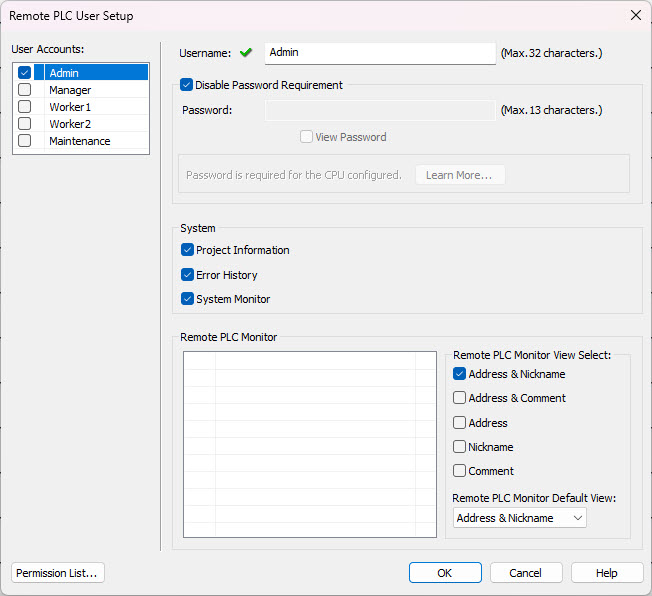The image size is (652, 596).
Task: Disable the System Monitor checkbox
Action: pos(188,299)
